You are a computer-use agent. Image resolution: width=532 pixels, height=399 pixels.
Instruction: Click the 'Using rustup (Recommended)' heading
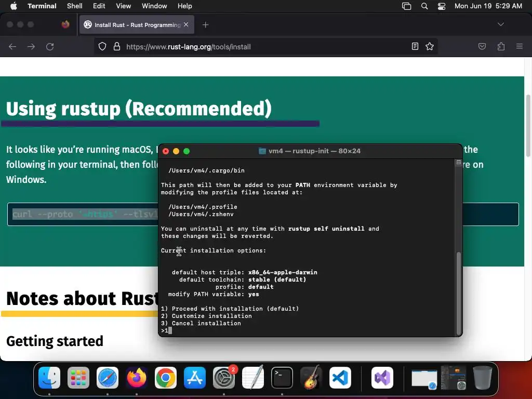[139, 109]
